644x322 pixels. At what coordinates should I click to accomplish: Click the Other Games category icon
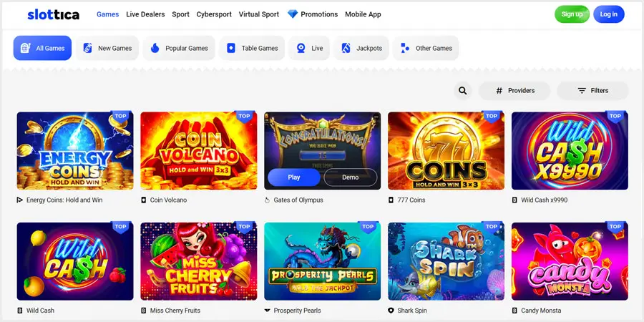pyautogui.click(x=405, y=48)
